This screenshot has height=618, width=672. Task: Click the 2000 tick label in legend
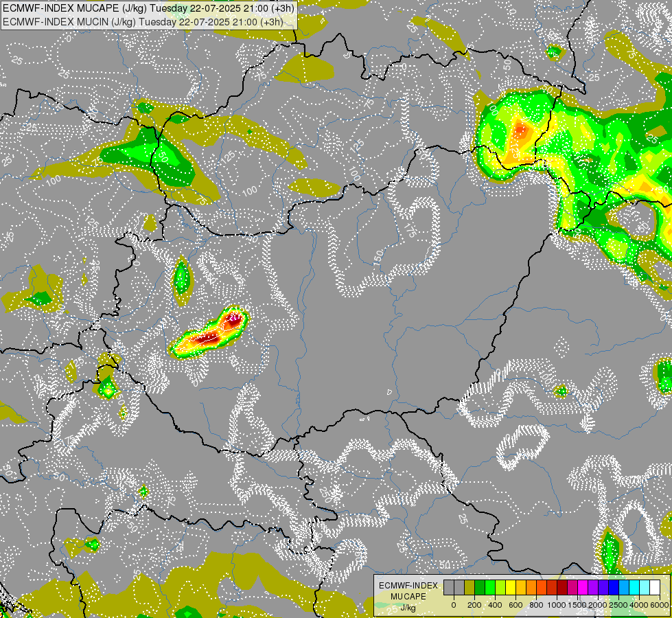click(598, 605)
